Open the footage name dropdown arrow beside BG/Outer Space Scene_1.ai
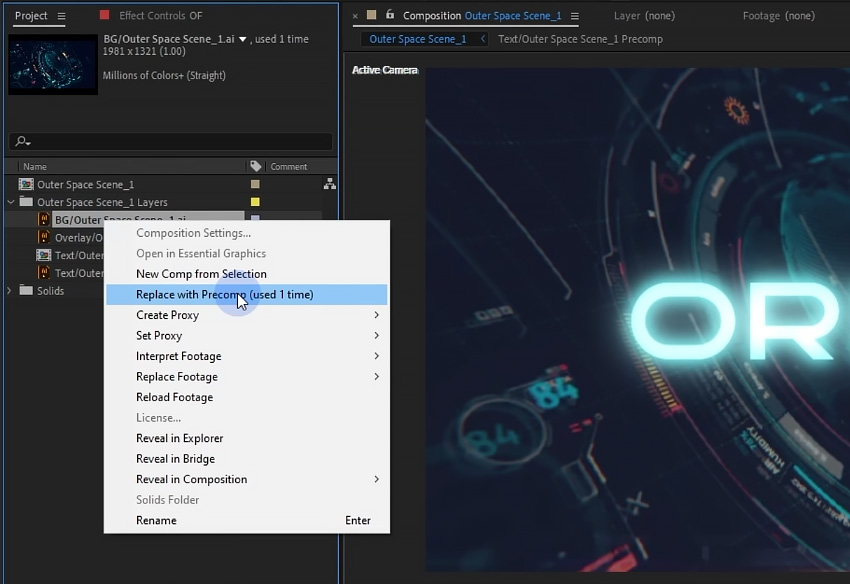The image size is (850, 584). coord(243,39)
